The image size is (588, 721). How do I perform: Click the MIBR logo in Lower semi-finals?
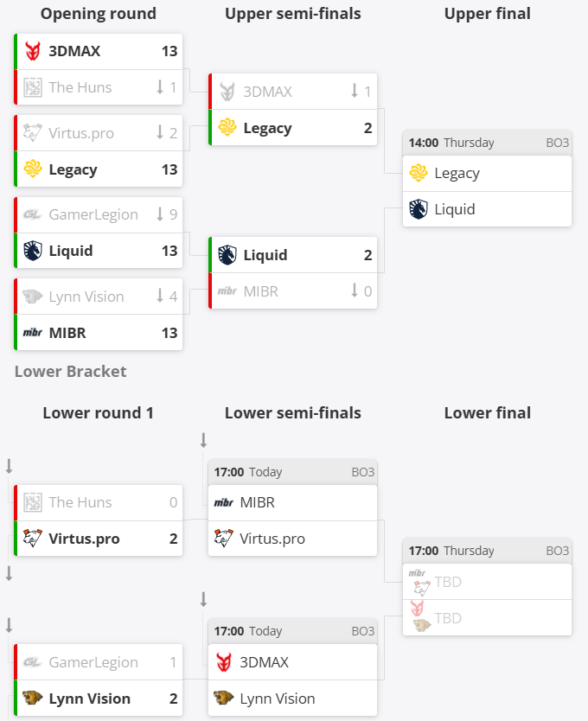(x=224, y=502)
